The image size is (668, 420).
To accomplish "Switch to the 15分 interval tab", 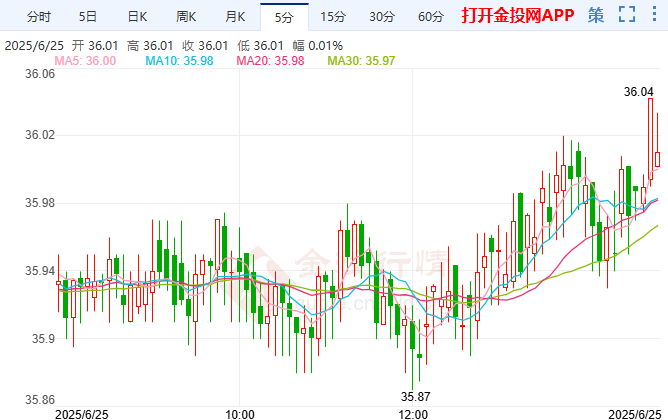I will point(333,16).
